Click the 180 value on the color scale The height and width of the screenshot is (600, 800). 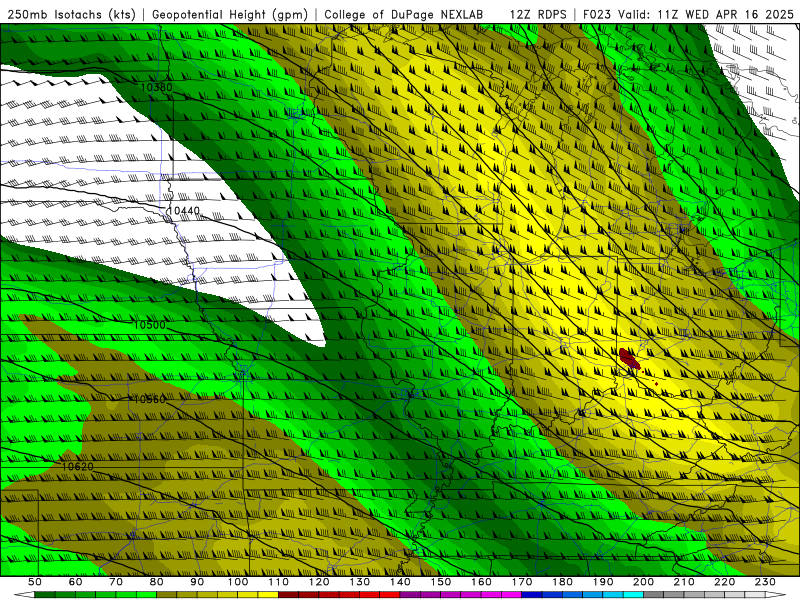(x=563, y=582)
